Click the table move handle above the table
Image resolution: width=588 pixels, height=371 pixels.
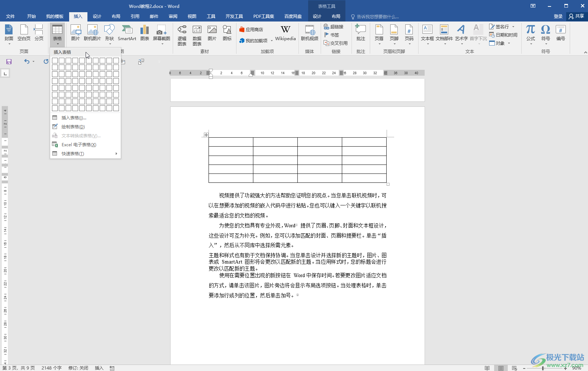tap(206, 135)
